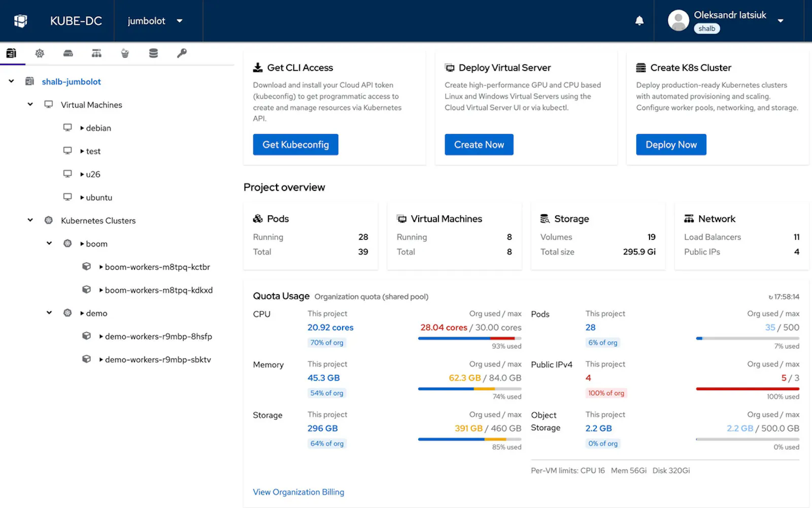
Task: Click the Project overview heading
Action: coord(284,187)
